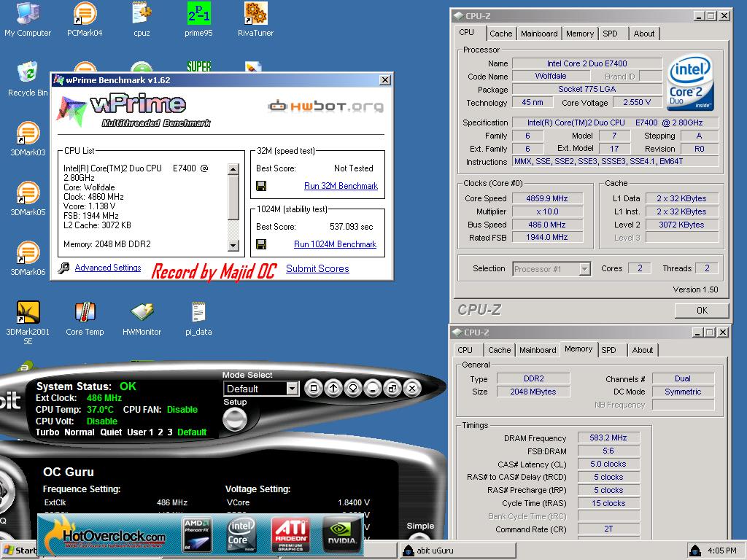Click the hwbot.org logo in wPrime
The width and height of the screenshot is (747, 560).
(325, 106)
